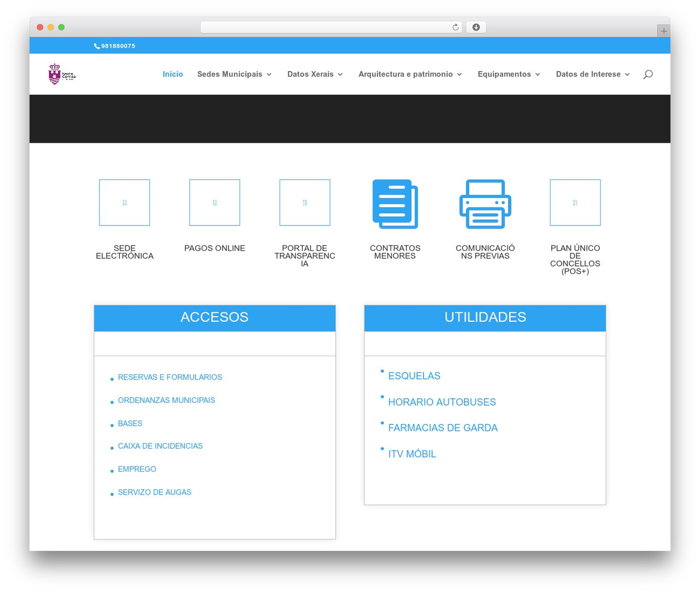Open the site search magnifier
This screenshot has width=700, height=593.
[648, 74]
